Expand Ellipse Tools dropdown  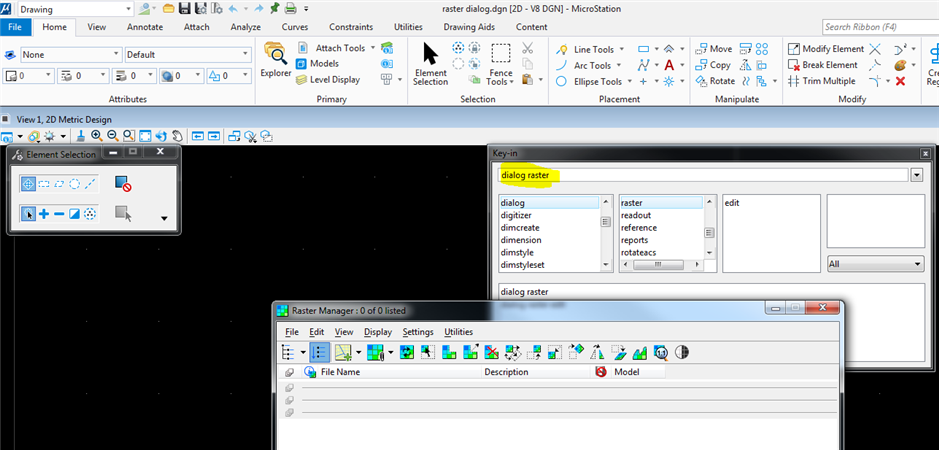coord(628,81)
